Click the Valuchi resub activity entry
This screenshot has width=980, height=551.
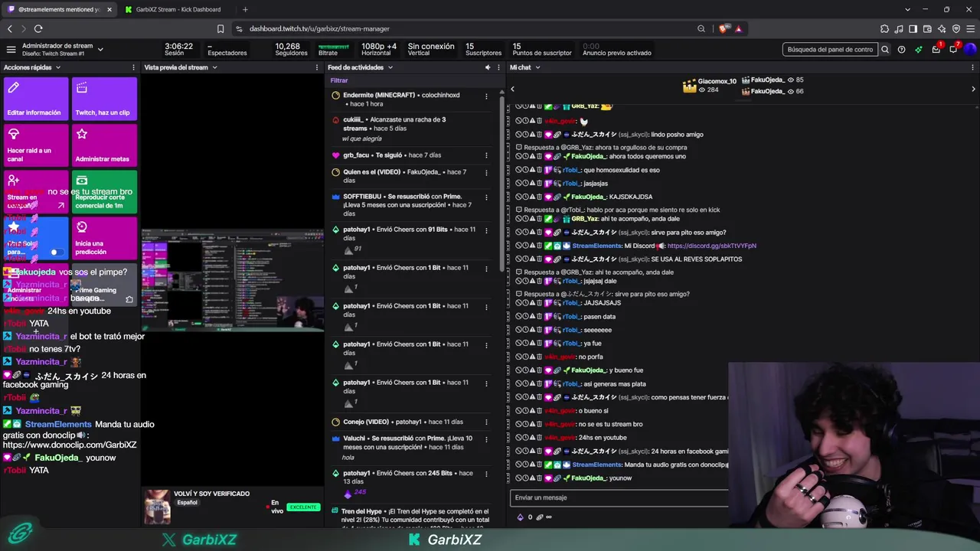(x=410, y=448)
